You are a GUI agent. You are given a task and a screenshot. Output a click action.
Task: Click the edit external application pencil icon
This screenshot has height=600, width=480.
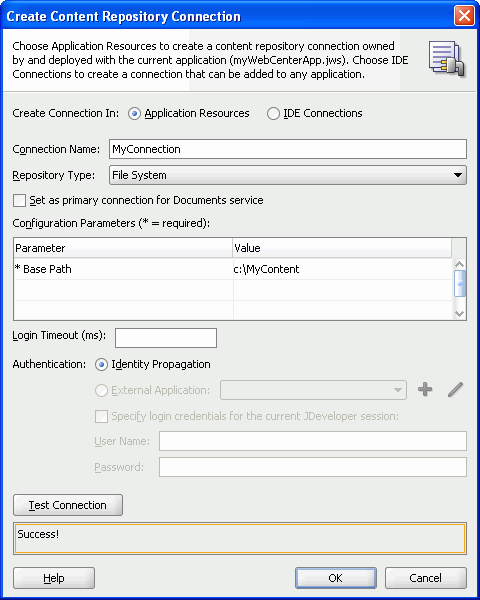pyautogui.click(x=456, y=390)
